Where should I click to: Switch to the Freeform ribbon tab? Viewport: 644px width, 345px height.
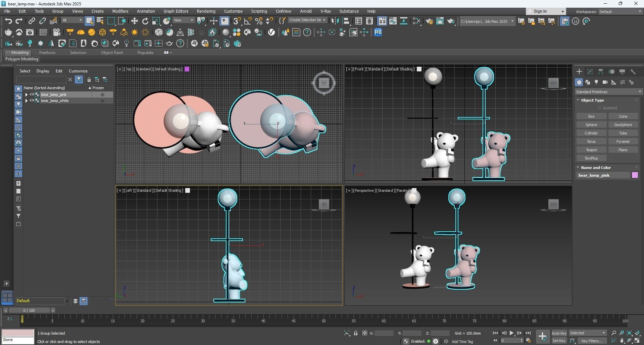[47, 53]
